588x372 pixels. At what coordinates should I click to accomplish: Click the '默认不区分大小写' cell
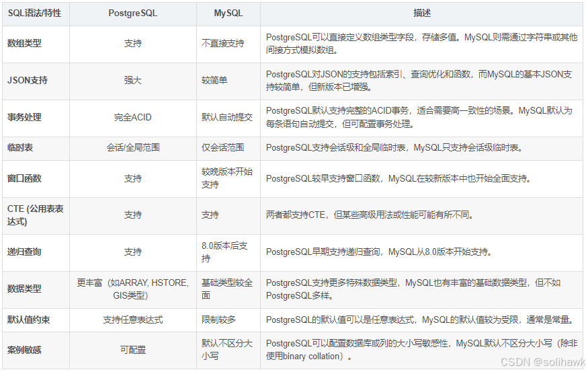click(227, 350)
